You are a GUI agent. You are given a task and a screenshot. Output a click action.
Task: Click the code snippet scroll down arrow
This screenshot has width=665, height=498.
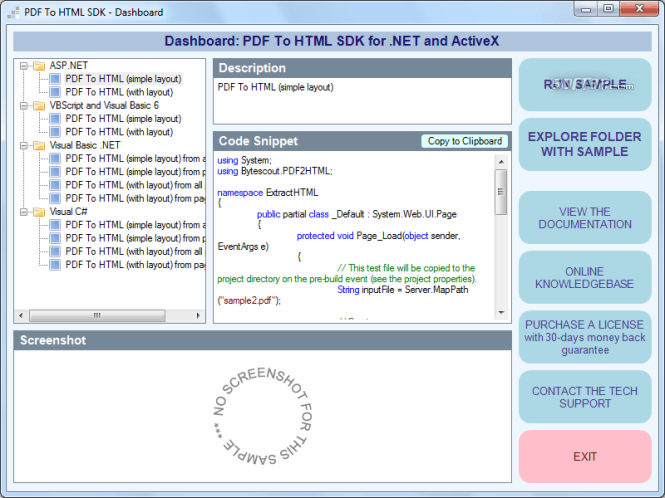pos(501,313)
